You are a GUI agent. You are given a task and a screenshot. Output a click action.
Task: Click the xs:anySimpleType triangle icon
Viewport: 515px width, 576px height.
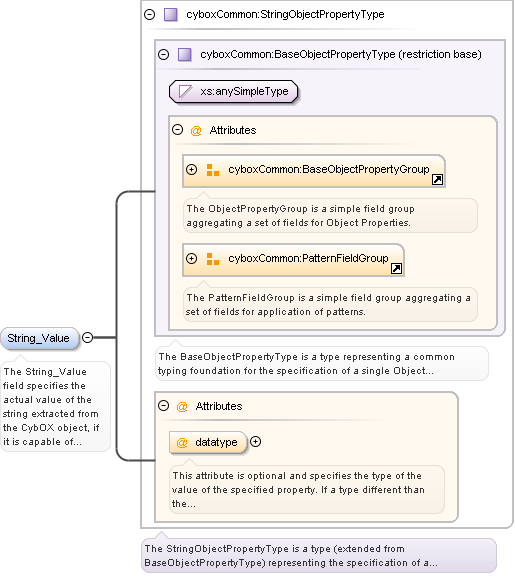(x=185, y=91)
